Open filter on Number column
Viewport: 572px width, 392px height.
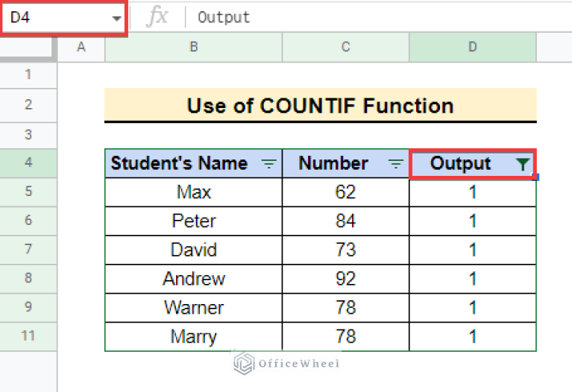[396, 164]
